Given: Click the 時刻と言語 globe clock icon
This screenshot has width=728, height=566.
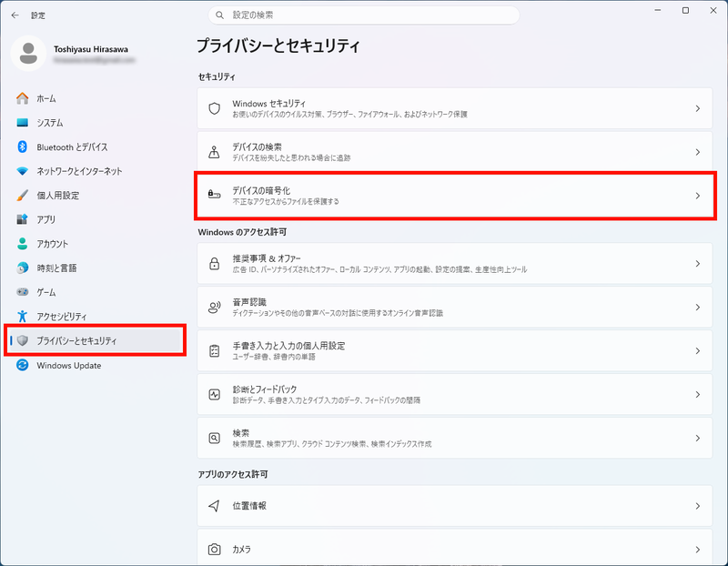Looking at the screenshot, I should pyautogui.click(x=22, y=268).
